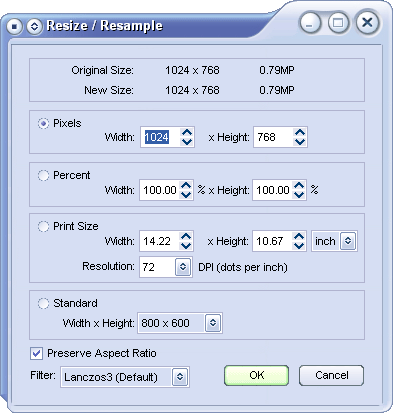
Task: Increase the Percent Width value
Action: [186, 185]
